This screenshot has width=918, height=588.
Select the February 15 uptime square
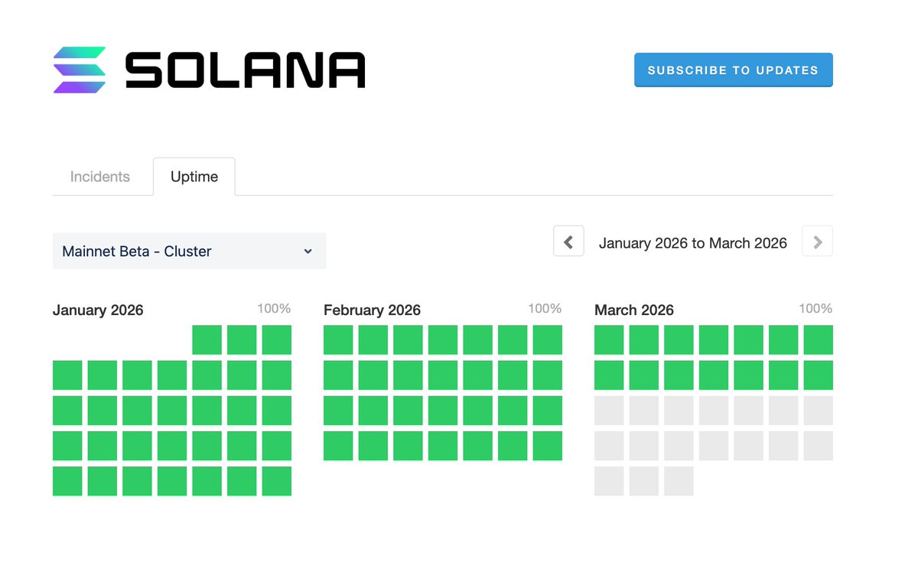(x=338, y=411)
